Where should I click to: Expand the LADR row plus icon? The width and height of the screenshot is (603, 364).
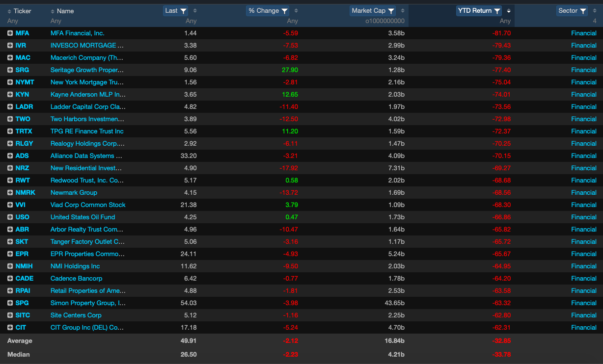[x=10, y=106]
